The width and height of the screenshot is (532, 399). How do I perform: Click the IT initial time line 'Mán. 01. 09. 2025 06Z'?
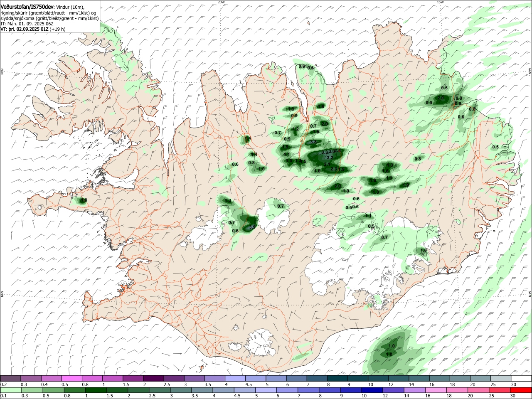[30, 24]
